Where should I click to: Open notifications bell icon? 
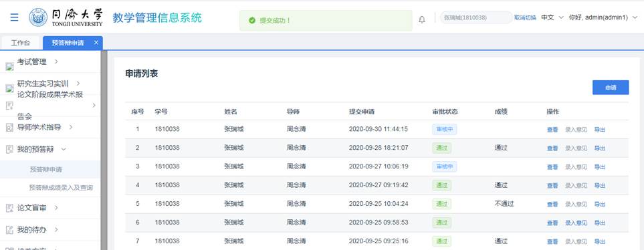[422, 19]
